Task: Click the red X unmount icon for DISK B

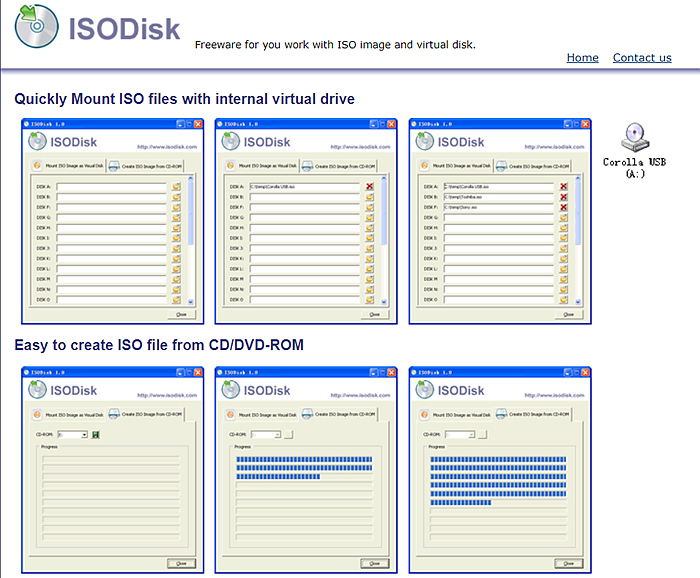Action: pos(563,197)
